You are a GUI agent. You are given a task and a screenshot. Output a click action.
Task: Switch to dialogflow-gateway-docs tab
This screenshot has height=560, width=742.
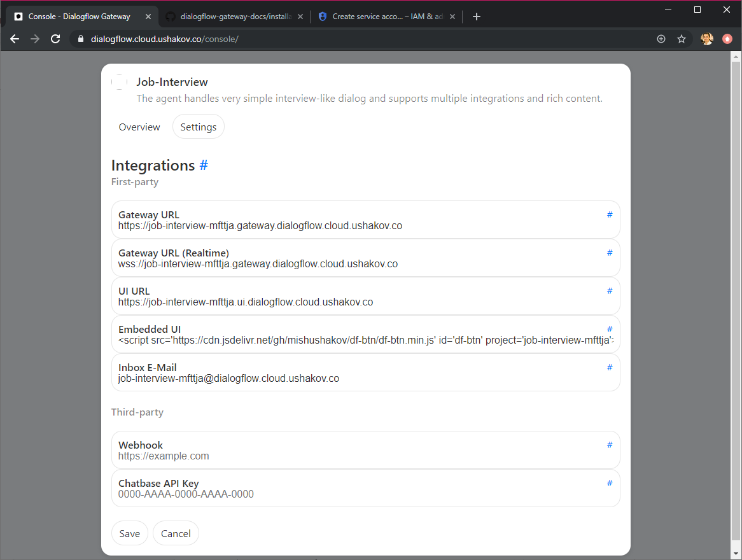235,17
